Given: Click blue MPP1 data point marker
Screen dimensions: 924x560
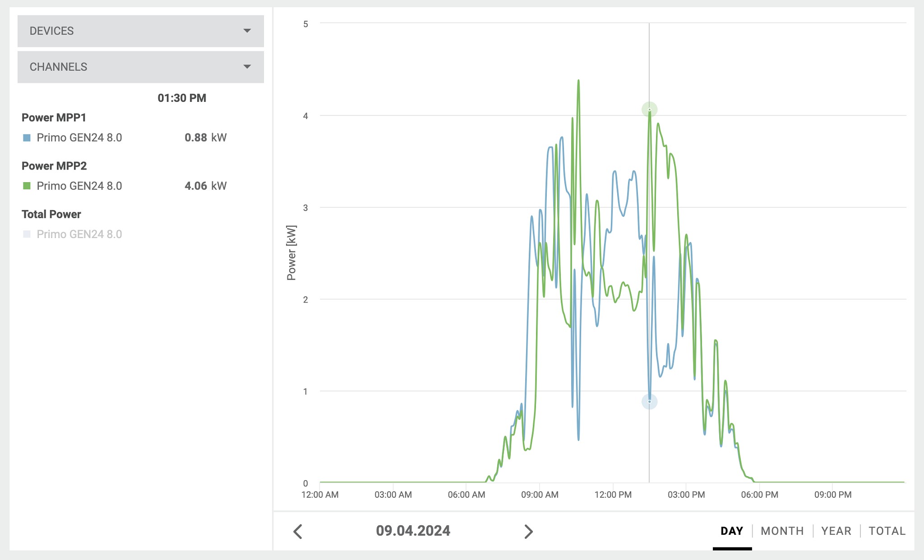Looking at the screenshot, I should click(x=649, y=401).
